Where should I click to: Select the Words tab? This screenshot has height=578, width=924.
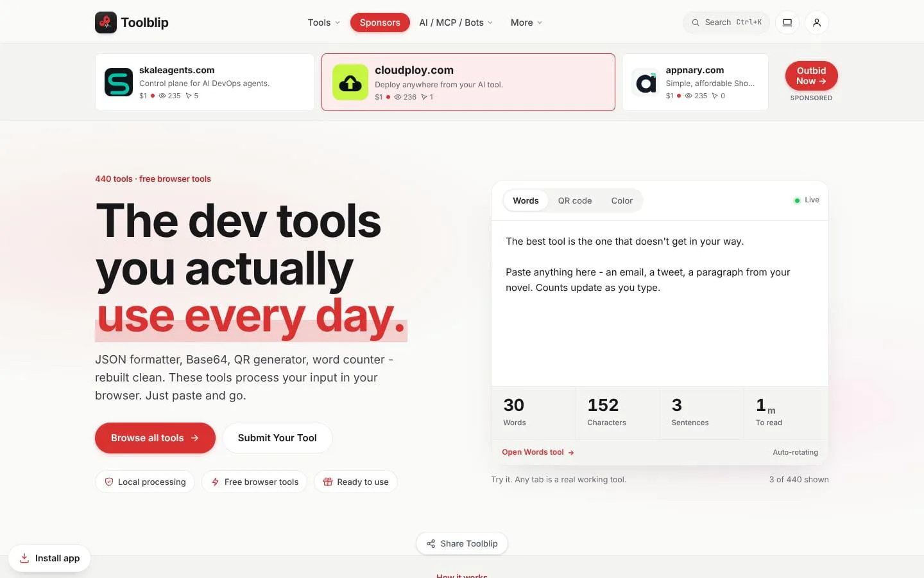tap(526, 200)
